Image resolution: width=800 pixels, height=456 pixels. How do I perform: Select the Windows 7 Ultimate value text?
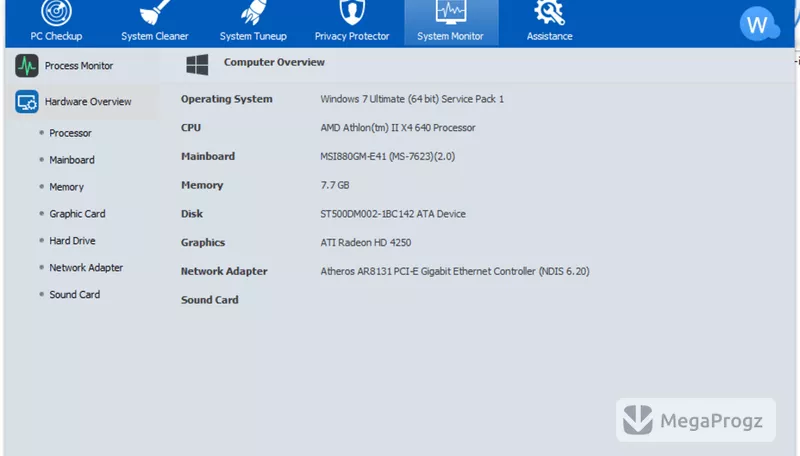tap(412, 99)
